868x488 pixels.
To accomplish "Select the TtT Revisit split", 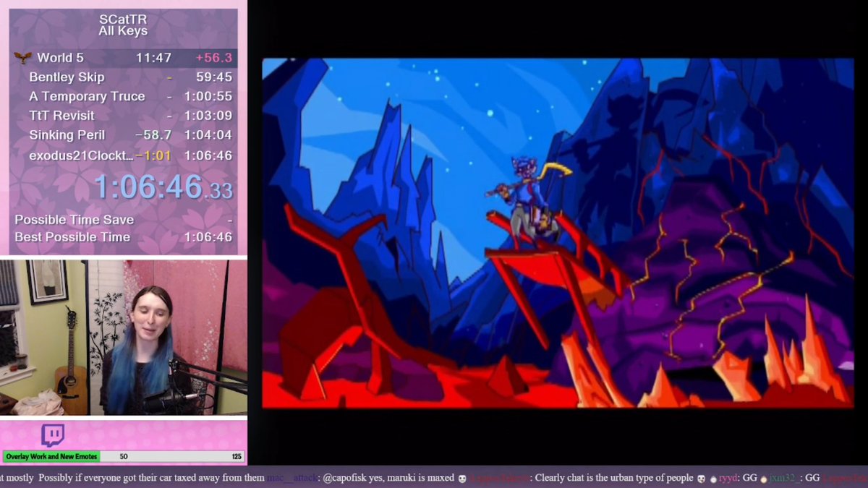I will tap(124, 116).
